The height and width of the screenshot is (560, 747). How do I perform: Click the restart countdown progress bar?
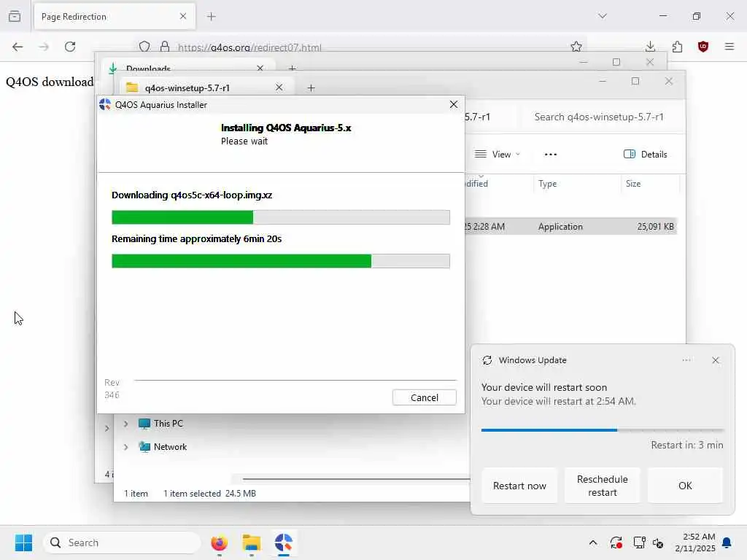pyautogui.click(x=602, y=430)
